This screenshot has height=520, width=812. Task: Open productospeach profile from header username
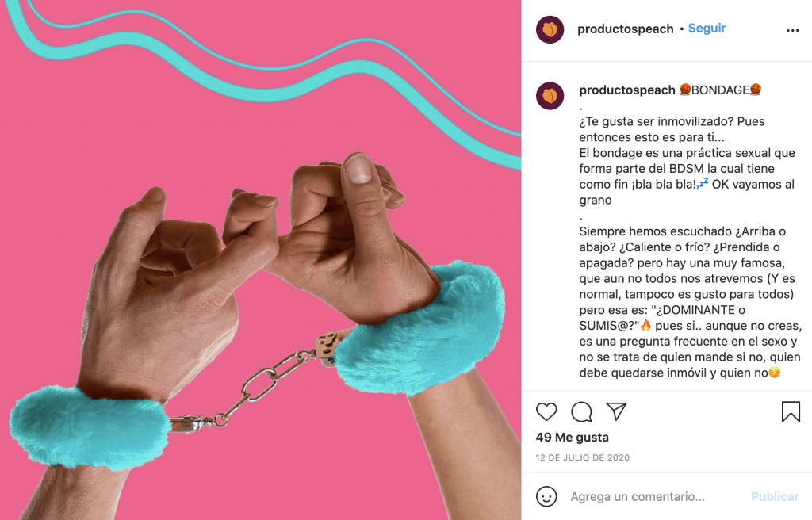(626, 29)
